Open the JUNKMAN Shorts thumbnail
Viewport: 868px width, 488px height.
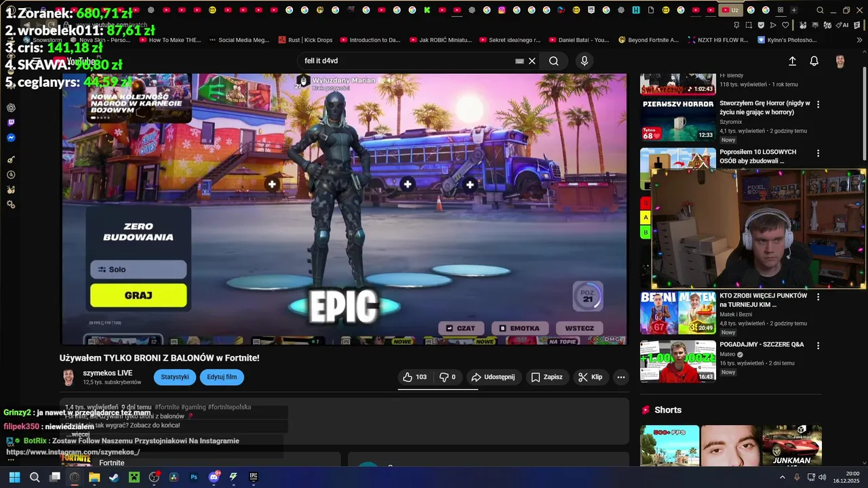(x=792, y=445)
